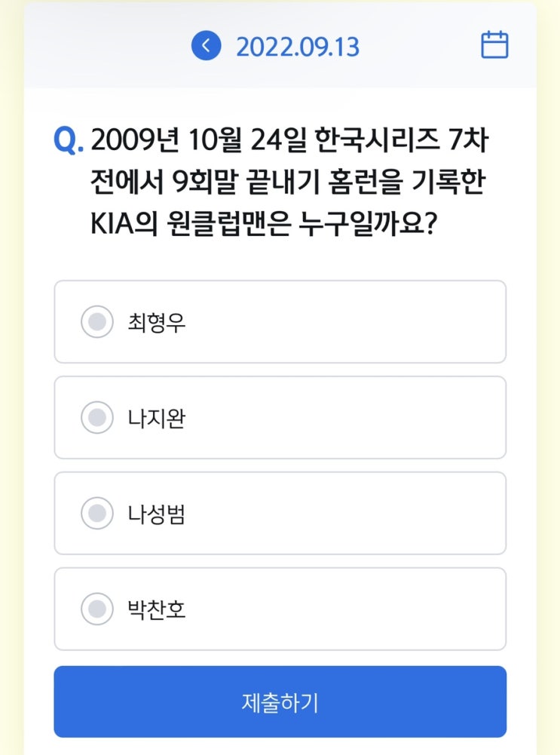The width and height of the screenshot is (560, 755).
Task: Click the 나성범 name text
Action: 157,514
